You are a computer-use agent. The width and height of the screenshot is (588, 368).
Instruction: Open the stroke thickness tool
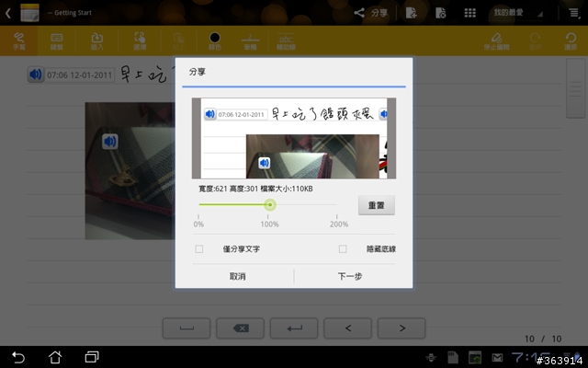click(x=250, y=40)
